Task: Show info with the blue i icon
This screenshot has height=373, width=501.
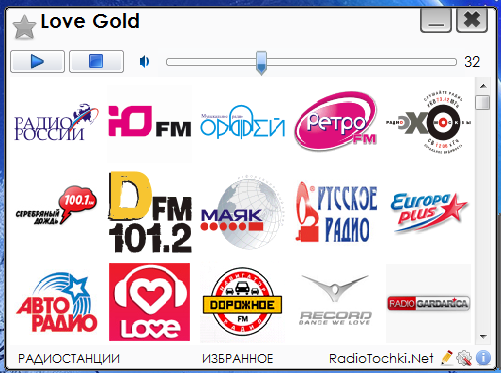Action: [483, 358]
